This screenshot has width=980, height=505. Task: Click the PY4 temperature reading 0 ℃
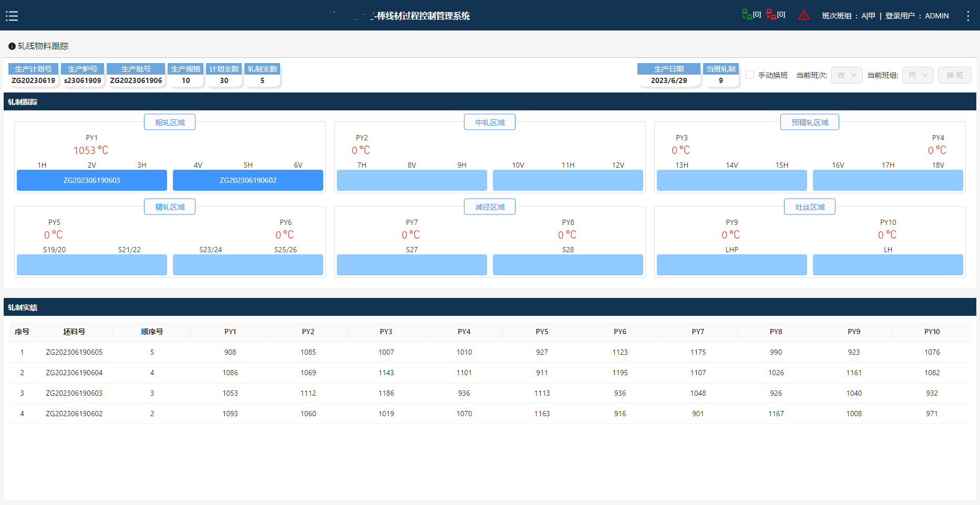pos(937,150)
